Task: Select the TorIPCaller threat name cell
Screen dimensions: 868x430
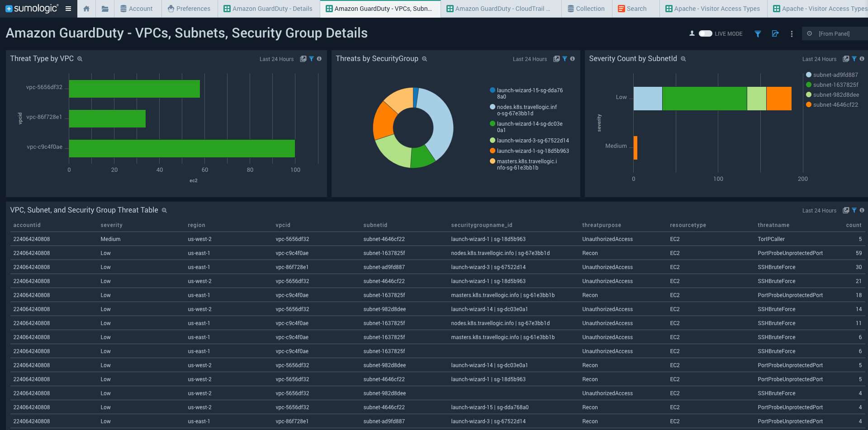Action: pos(771,239)
